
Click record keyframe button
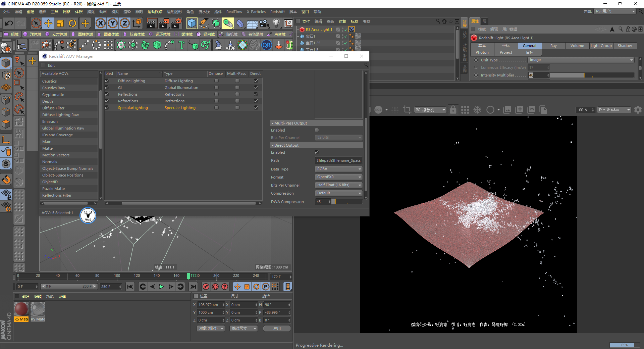[206, 287]
